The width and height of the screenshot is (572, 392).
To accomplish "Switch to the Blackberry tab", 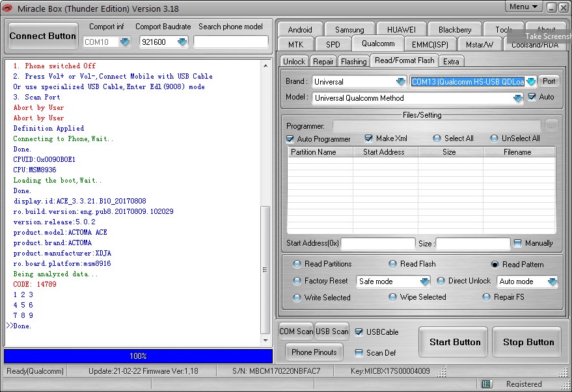I will point(455,29).
